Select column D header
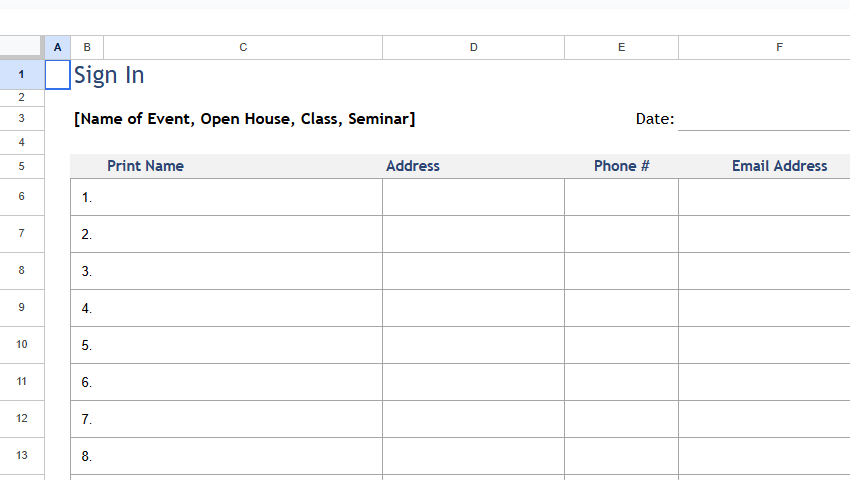Image resolution: width=850 pixels, height=480 pixels. [x=473, y=47]
